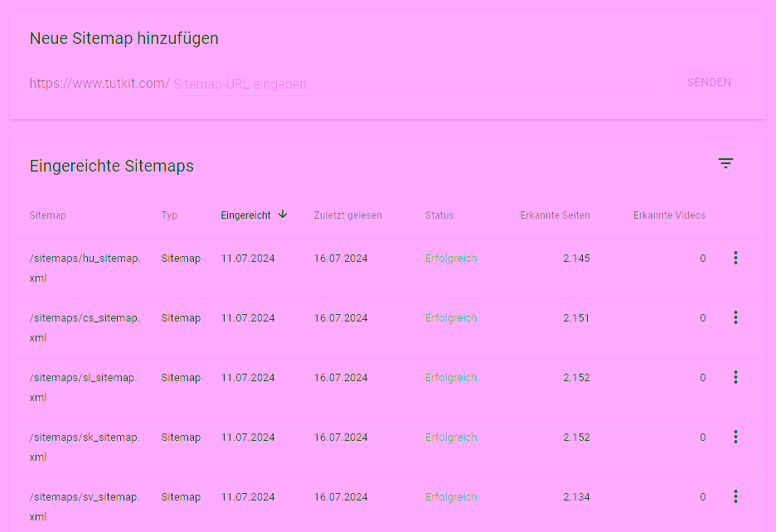Click the videos count link for sk_sitemap.xml

point(702,437)
